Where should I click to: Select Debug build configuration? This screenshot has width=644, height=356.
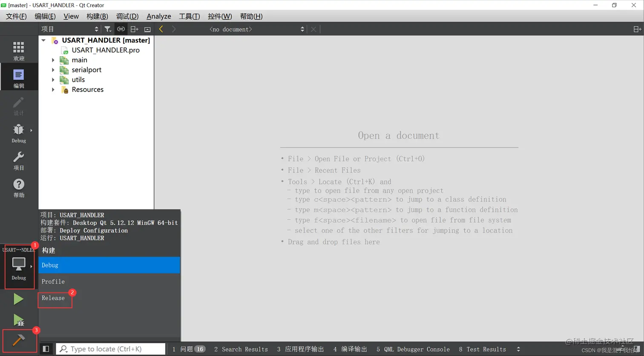pos(109,265)
